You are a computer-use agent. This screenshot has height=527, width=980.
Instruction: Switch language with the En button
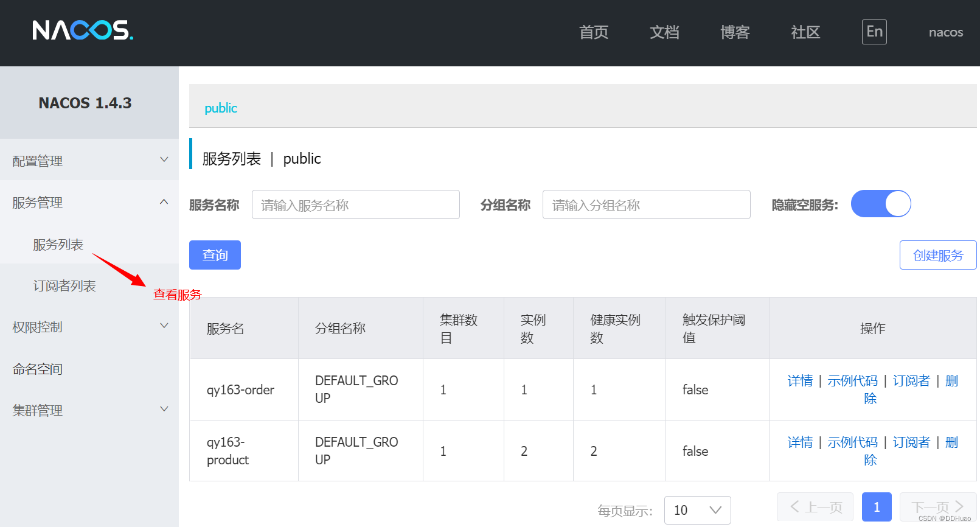pos(874,32)
